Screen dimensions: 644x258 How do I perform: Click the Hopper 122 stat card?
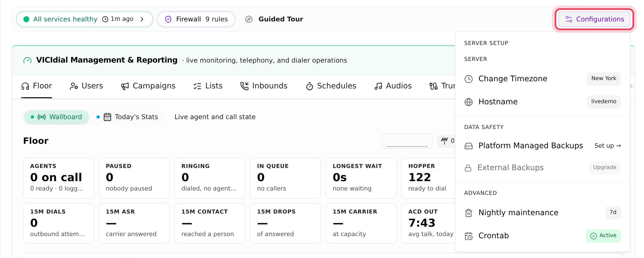pos(428,178)
